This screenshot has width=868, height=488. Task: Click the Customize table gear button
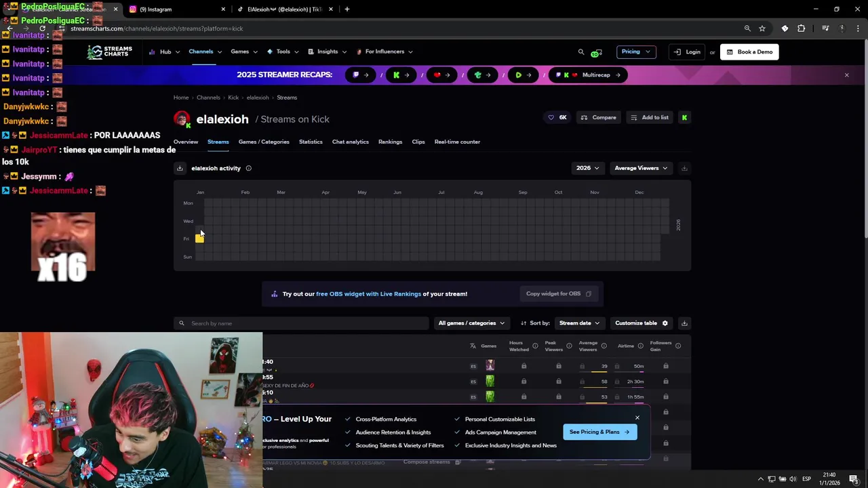642,323
